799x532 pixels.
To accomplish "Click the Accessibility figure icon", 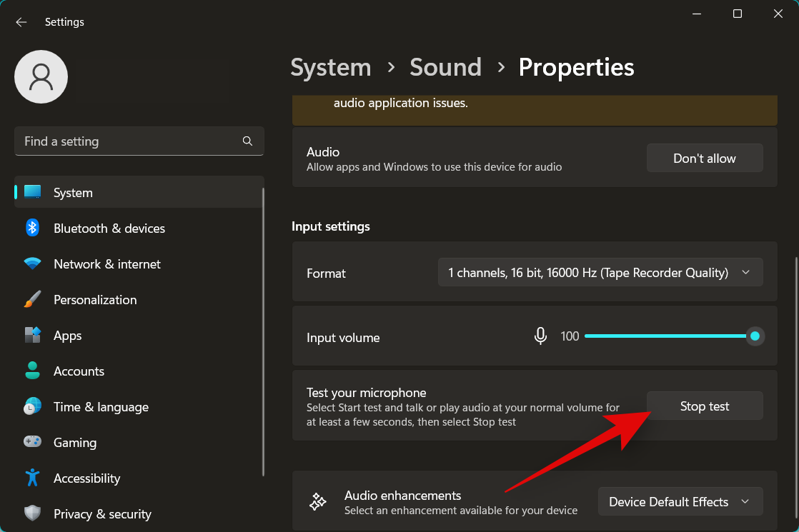I will [x=32, y=478].
